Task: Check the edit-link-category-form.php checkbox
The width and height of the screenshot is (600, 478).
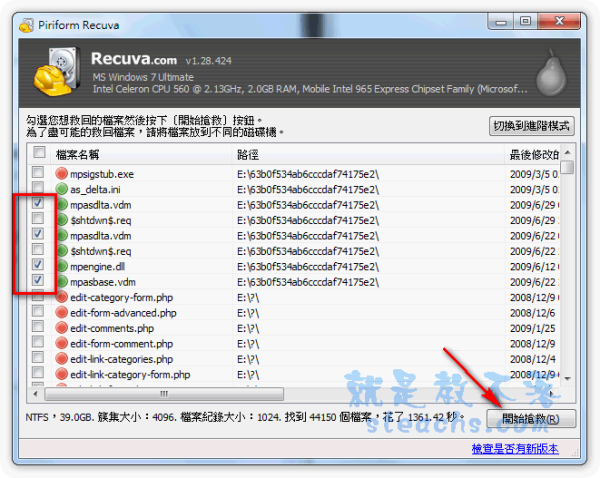Action: pos(38,372)
